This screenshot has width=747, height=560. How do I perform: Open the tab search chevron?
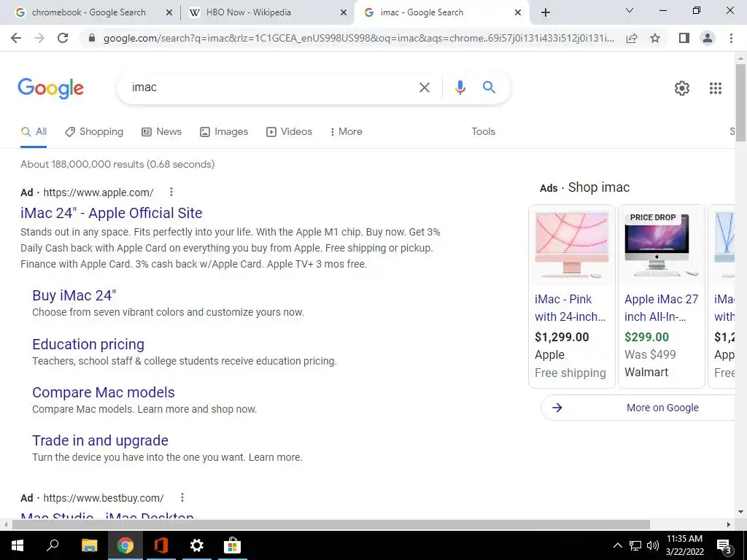(x=630, y=10)
